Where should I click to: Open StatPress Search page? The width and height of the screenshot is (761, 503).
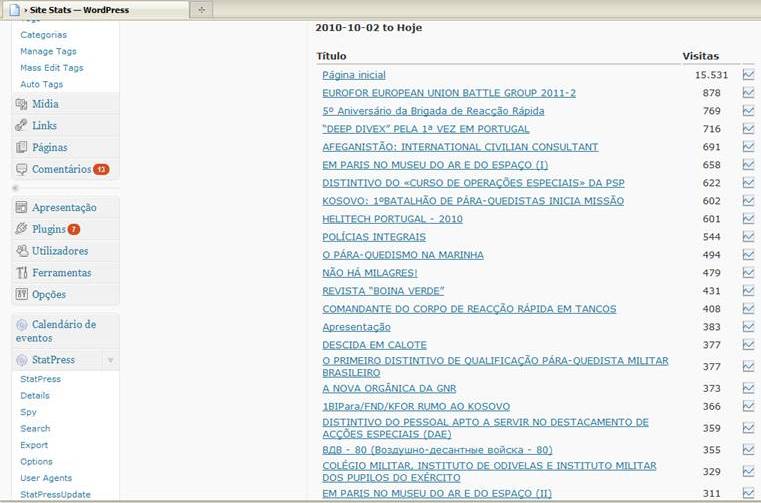point(35,429)
